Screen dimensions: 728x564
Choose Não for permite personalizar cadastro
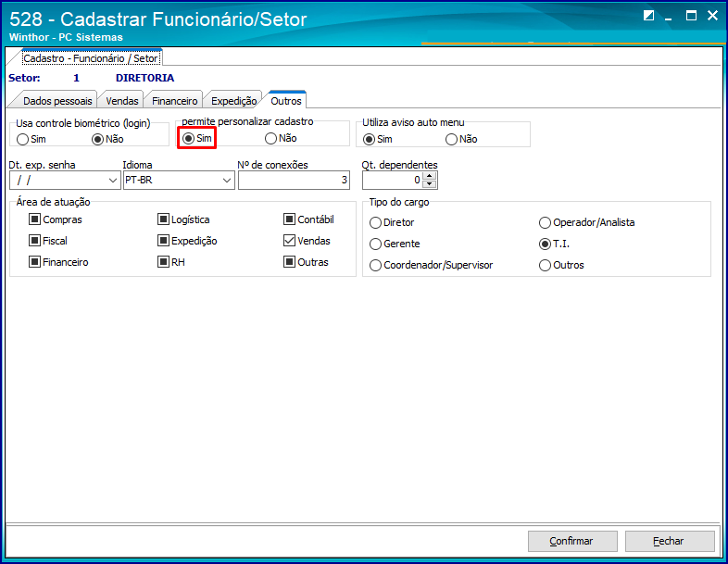pyautogui.click(x=281, y=138)
